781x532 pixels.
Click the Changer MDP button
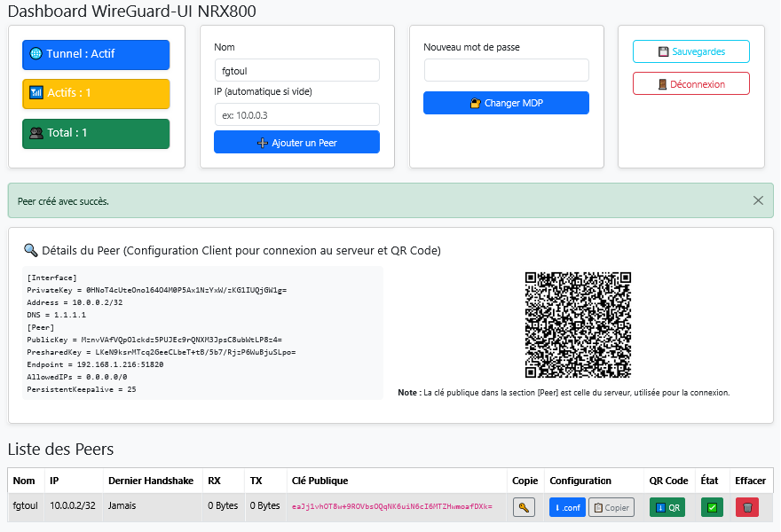(506, 103)
